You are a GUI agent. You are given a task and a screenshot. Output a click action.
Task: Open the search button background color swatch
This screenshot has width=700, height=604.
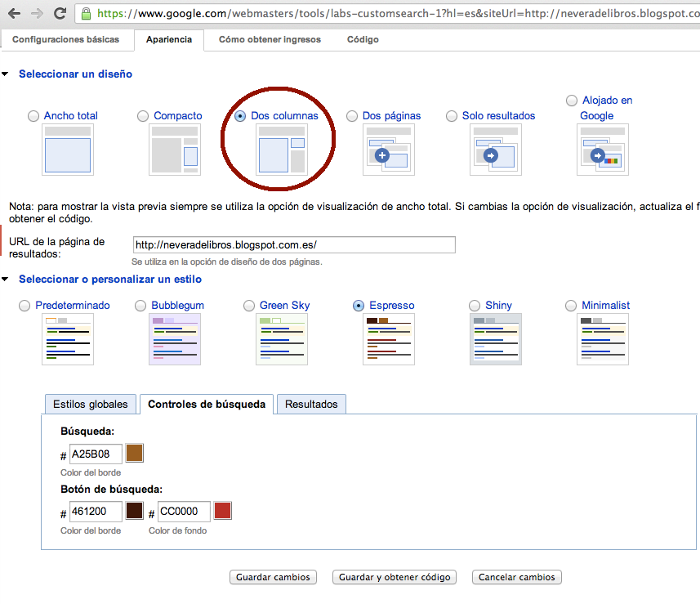pos(223,511)
